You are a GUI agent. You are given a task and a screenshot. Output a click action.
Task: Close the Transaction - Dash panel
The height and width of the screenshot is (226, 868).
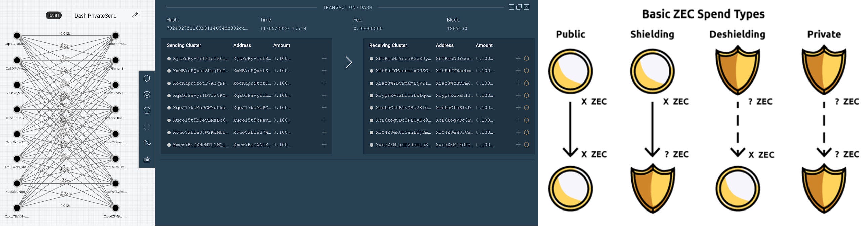click(x=527, y=7)
